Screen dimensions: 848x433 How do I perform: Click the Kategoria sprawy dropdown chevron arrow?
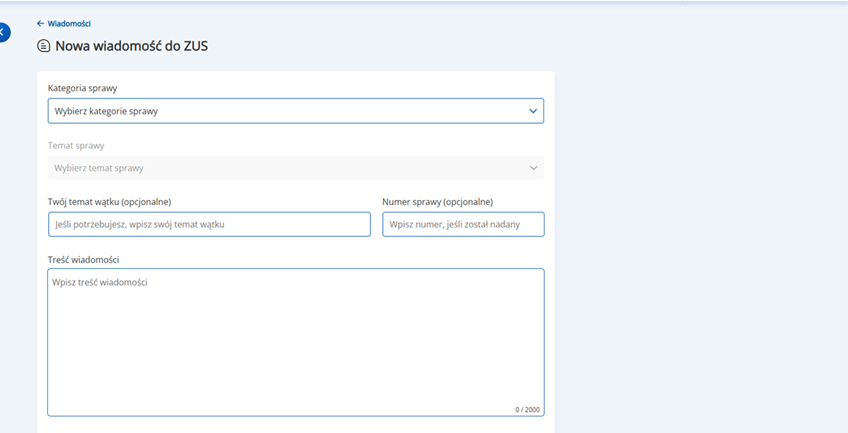click(x=533, y=111)
